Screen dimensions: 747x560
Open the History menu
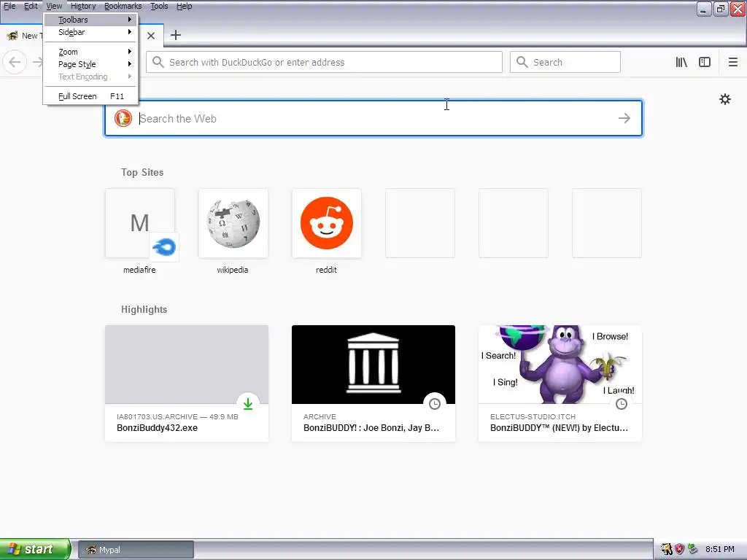click(x=83, y=6)
